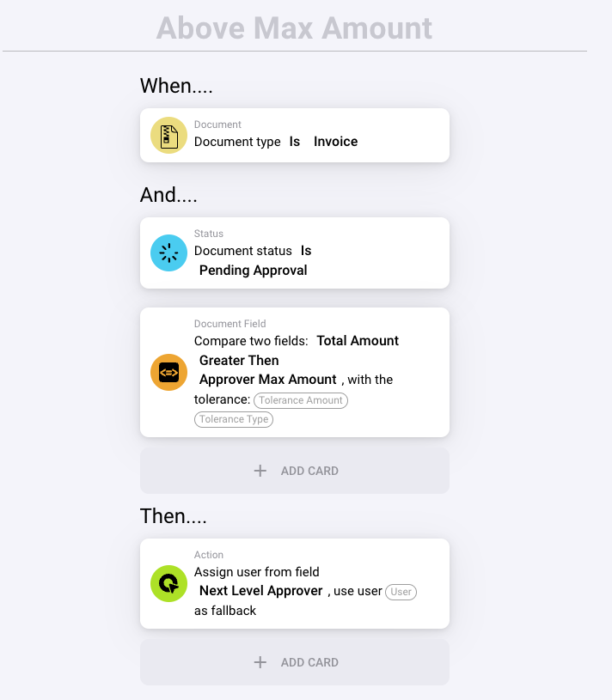Click the Is operator in the Status card

(x=306, y=251)
